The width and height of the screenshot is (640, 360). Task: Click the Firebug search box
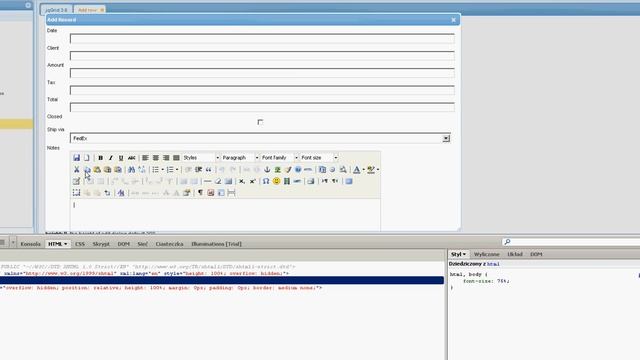[571, 242]
